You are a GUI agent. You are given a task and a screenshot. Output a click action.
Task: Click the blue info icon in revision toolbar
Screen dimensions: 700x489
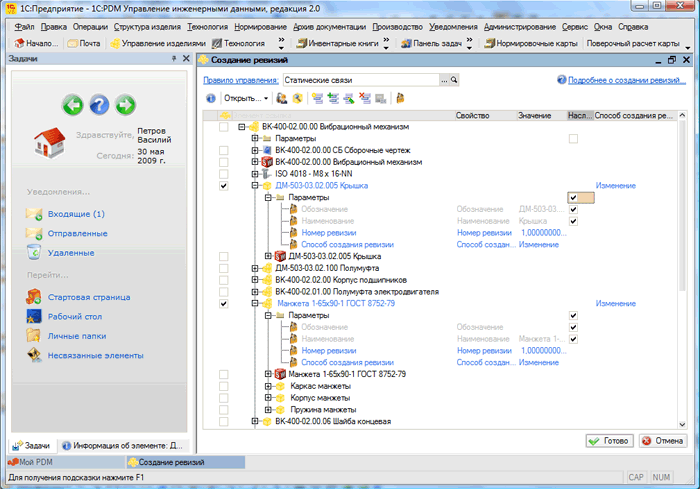211,98
